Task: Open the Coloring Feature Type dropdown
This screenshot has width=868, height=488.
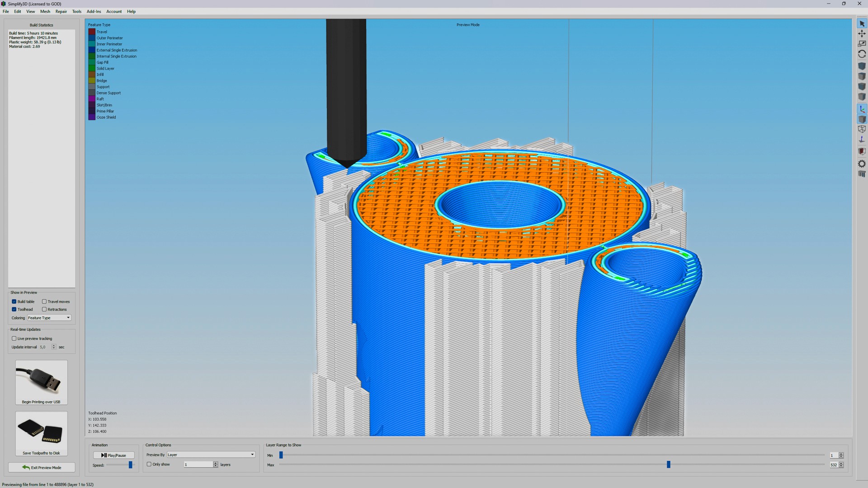Action: pos(49,318)
